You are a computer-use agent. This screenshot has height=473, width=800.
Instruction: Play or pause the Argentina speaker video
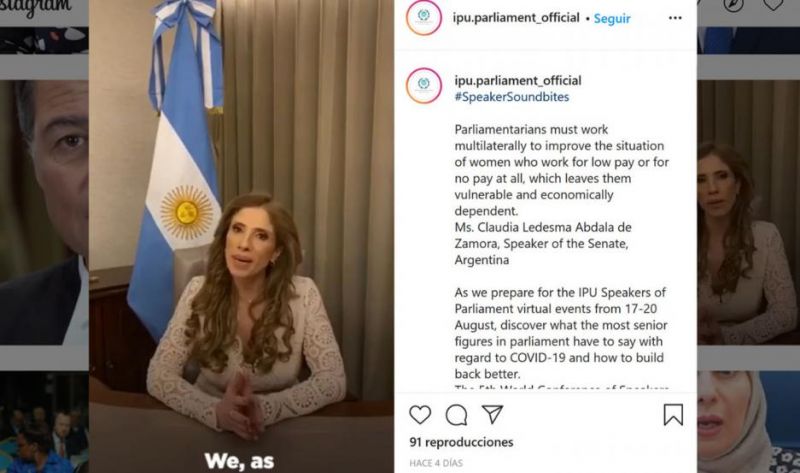241,236
